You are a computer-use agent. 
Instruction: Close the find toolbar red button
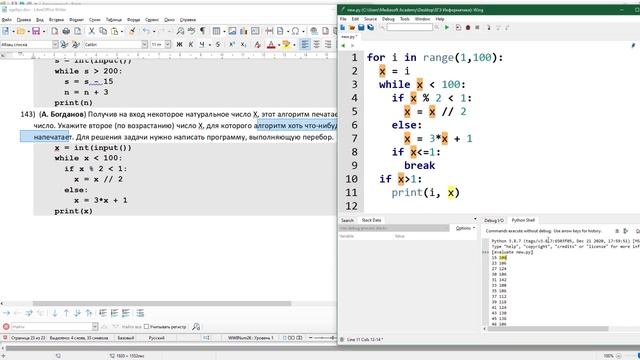tap(6, 327)
